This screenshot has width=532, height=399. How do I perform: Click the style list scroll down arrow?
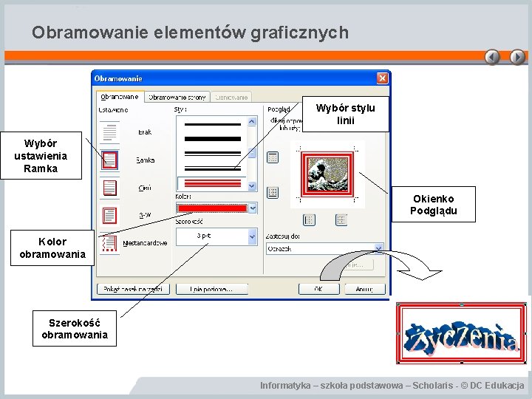pyautogui.click(x=252, y=186)
